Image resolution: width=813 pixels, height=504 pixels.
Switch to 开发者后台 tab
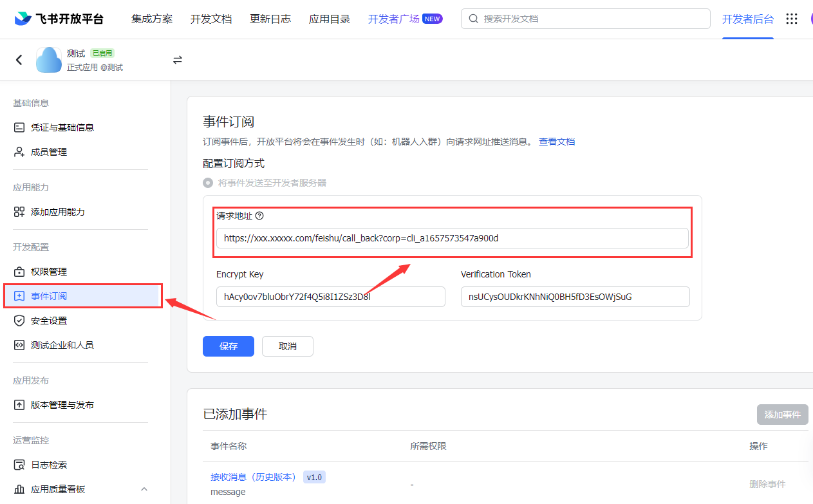coord(747,19)
